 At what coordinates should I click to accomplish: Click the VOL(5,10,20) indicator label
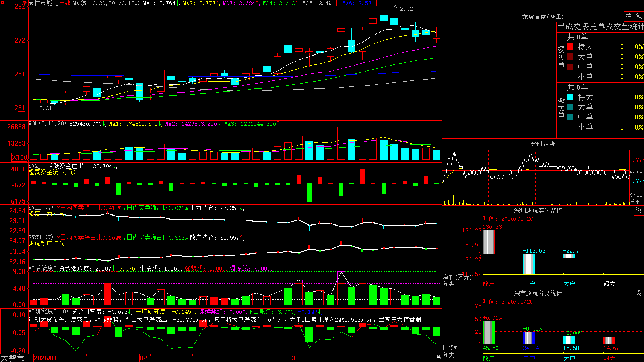(47, 124)
